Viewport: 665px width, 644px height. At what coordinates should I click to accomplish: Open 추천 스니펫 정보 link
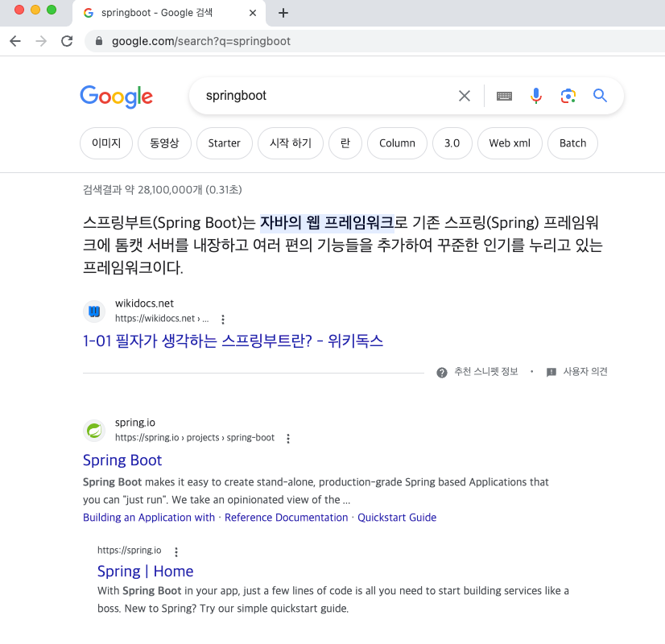click(486, 372)
